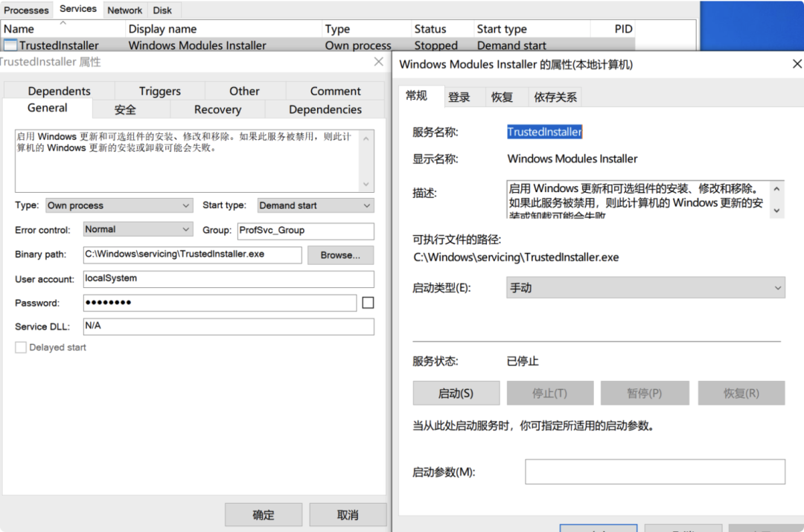Click the TrustedInstaller service row icon
Screen dimensions: 804x532
[x=10, y=45]
